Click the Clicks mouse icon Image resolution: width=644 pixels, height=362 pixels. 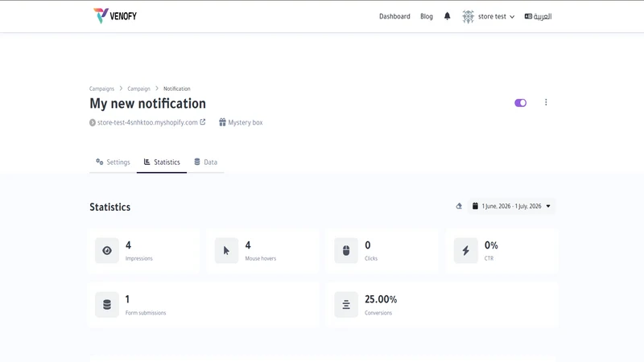click(x=346, y=250)
